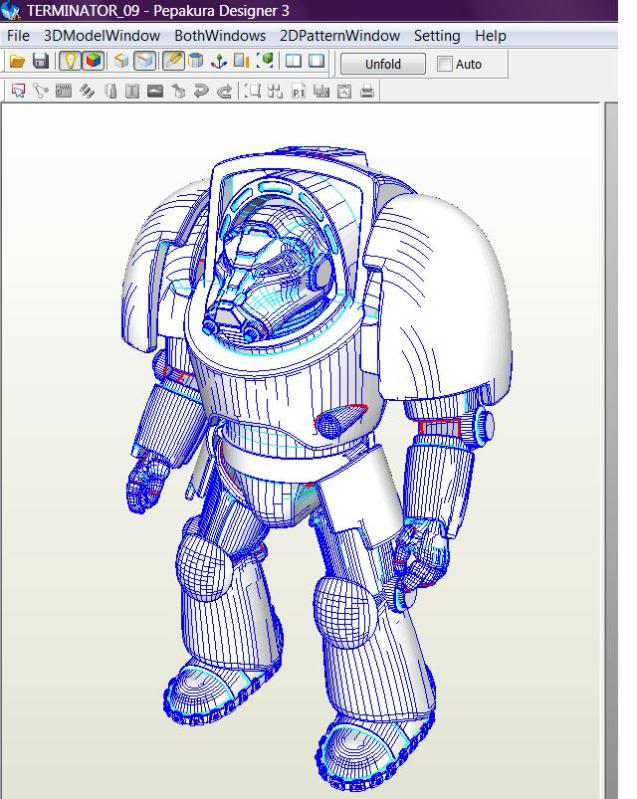637x799 pixels.
Task: Click the open file folder icon
Action: pos(17,61)
